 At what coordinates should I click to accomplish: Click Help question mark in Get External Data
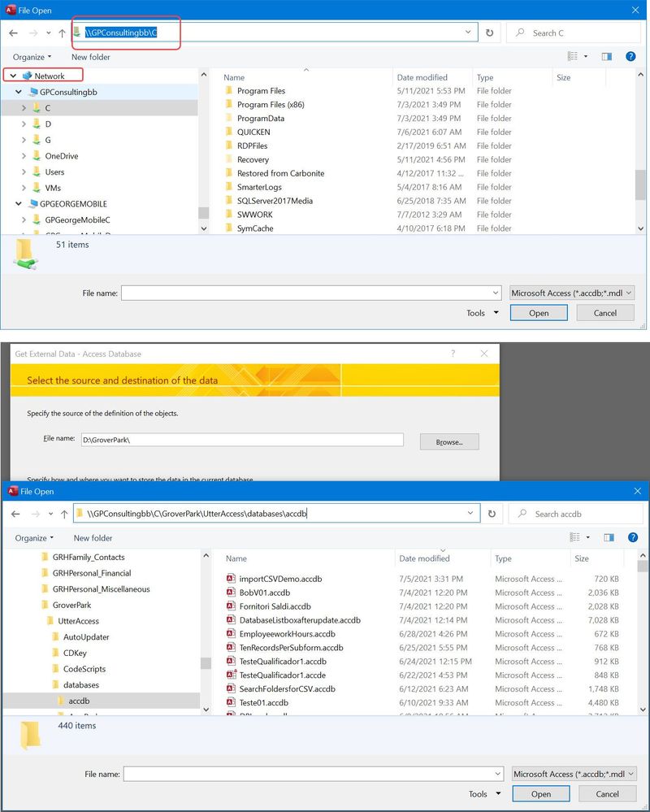pos(453,354)
